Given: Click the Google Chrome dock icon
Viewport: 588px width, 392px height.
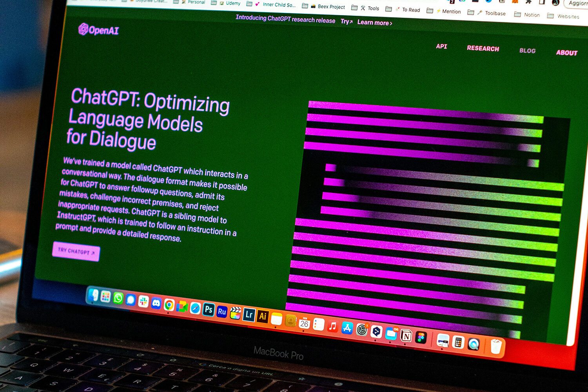Looking at the screenshot, I should point(169,305).
